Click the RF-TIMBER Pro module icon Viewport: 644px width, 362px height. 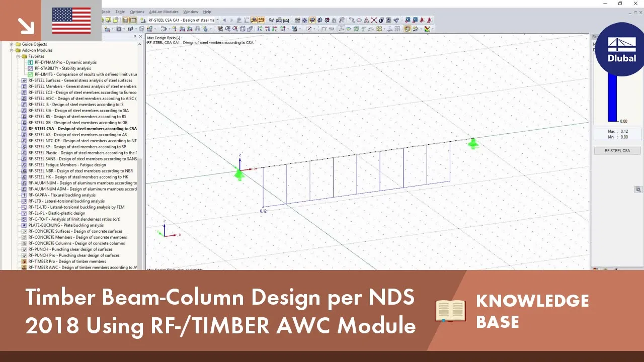click(x=24, y=261)
